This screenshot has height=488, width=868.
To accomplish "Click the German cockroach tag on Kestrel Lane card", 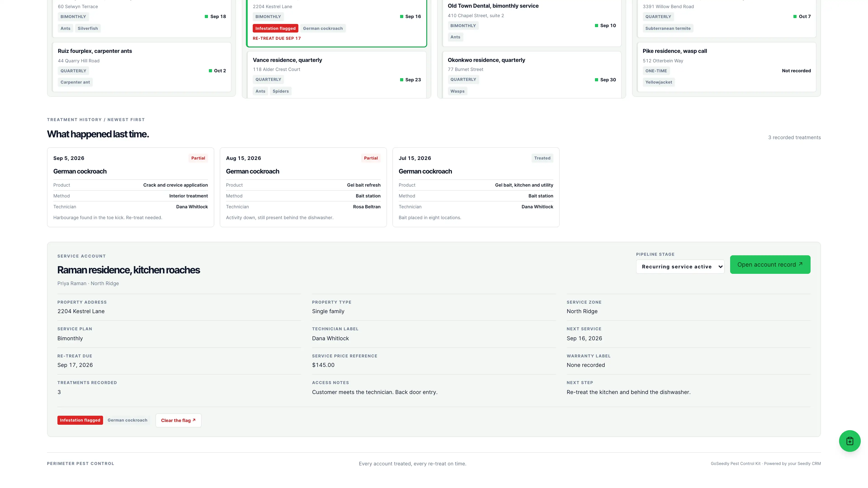I will [323, 28].
